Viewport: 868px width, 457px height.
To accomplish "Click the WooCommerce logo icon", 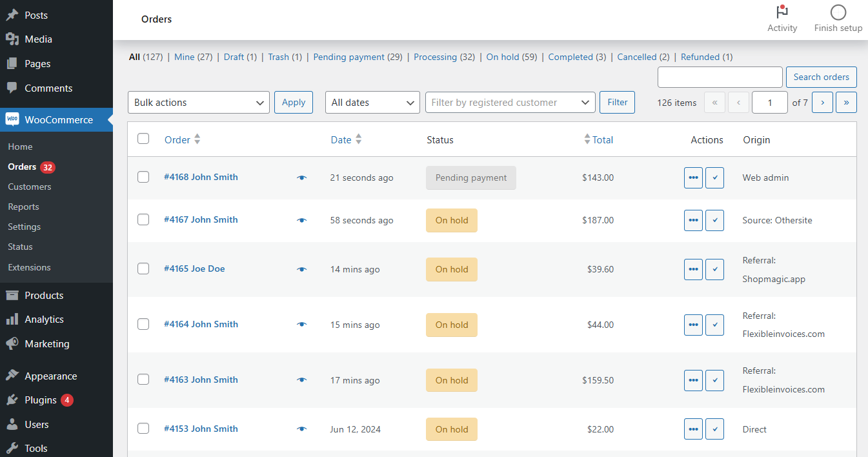I will click(12, 119).
